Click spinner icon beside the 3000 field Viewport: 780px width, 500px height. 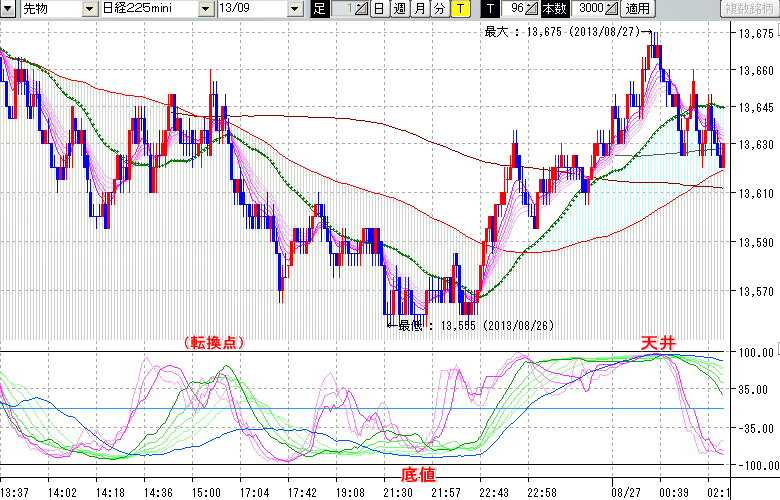[x=613, y=9]
